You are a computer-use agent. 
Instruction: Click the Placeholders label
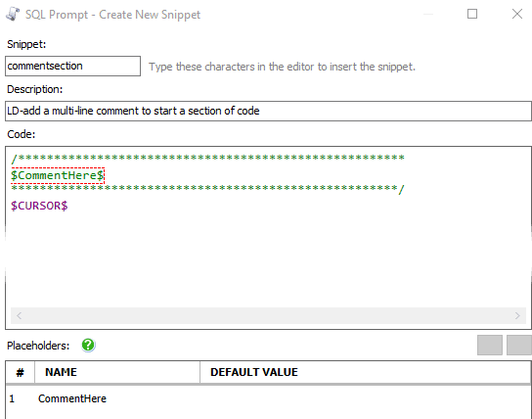click(38, 346)
